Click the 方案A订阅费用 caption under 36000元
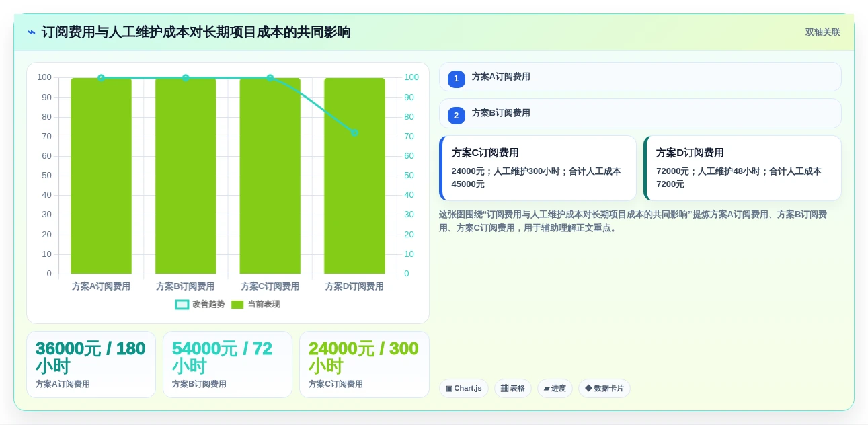 coord(63,384)
